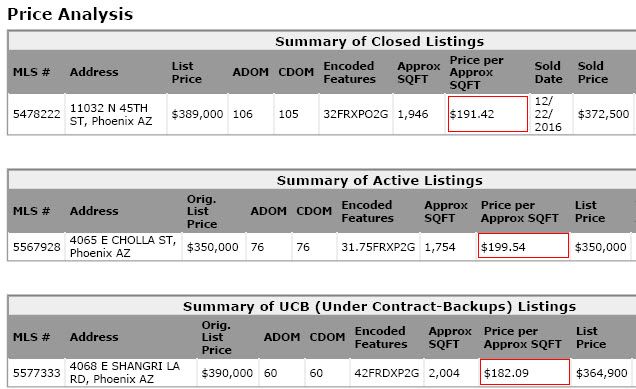Click encoded features 31.75FRXP2G cell
The height and width of the screenshot is (389, 636).
coord(378,247)
